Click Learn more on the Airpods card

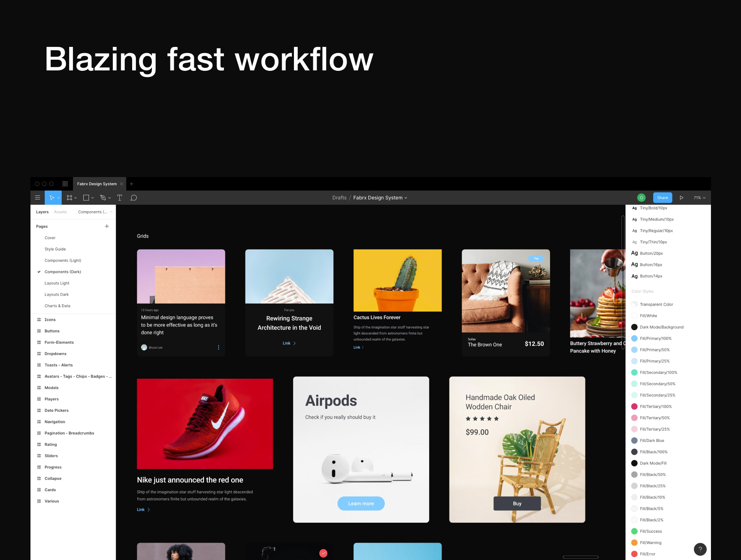pyautogui.click(x=361, y=503)
